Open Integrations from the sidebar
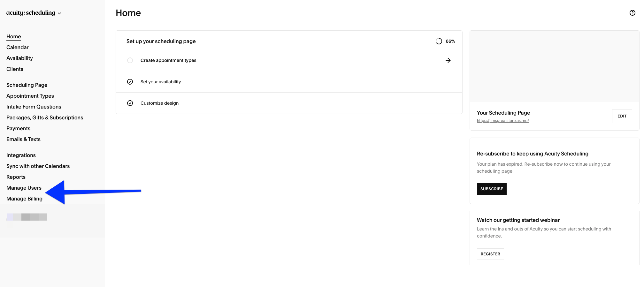 (21, 155)
